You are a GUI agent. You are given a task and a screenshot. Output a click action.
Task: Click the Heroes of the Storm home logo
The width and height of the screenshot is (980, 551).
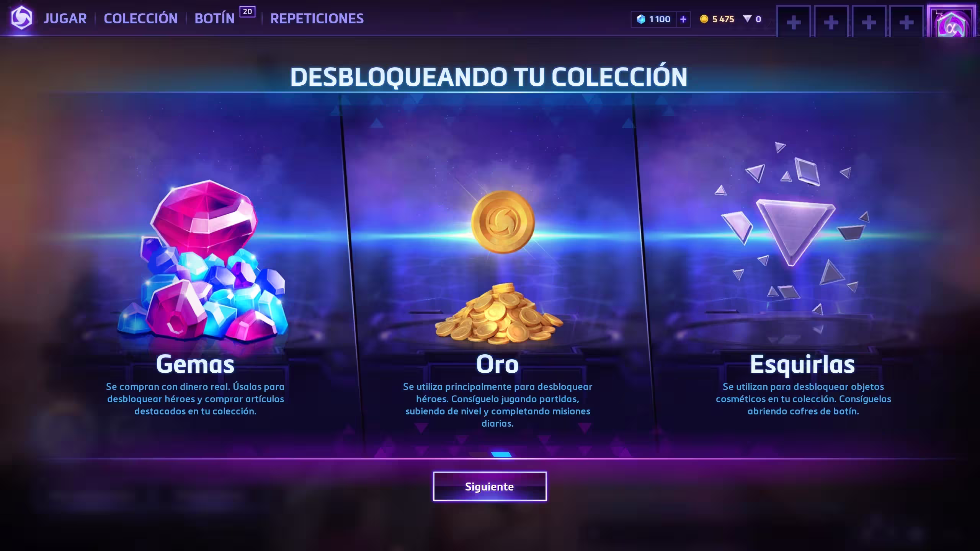(x=21, y=18)
